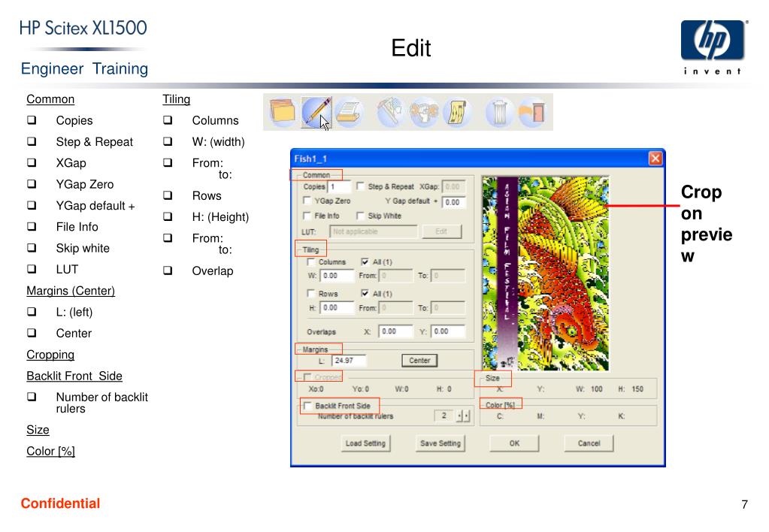Click the Center margins button

point(419,361)
